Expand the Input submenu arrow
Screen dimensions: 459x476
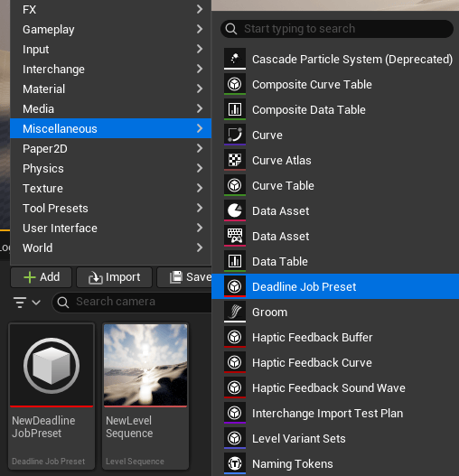(x=200, y=49)
